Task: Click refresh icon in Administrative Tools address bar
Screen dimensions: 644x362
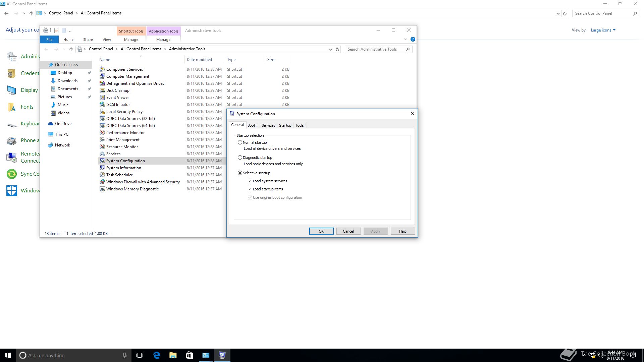Action: click(x=337, y=49)
